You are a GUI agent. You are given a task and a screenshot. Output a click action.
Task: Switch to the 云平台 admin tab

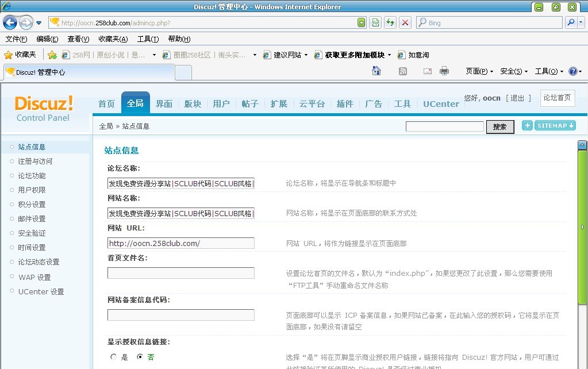pos(312,104)
